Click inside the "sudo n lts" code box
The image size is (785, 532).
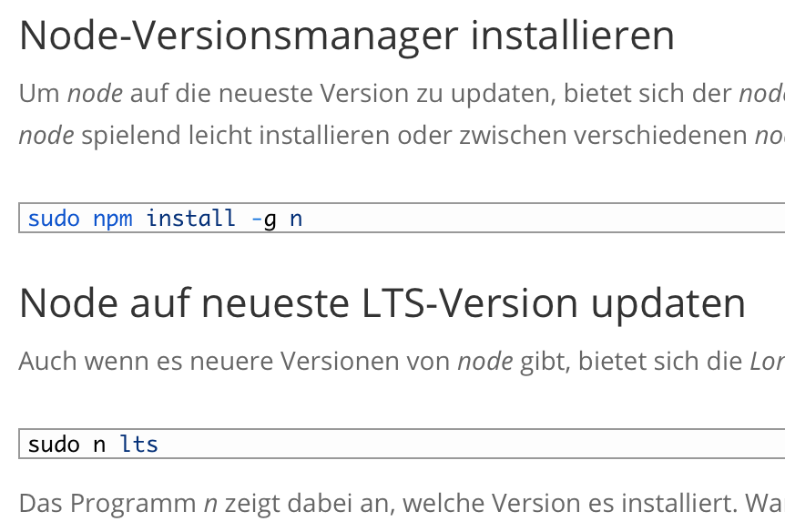[x=455, y=445]
